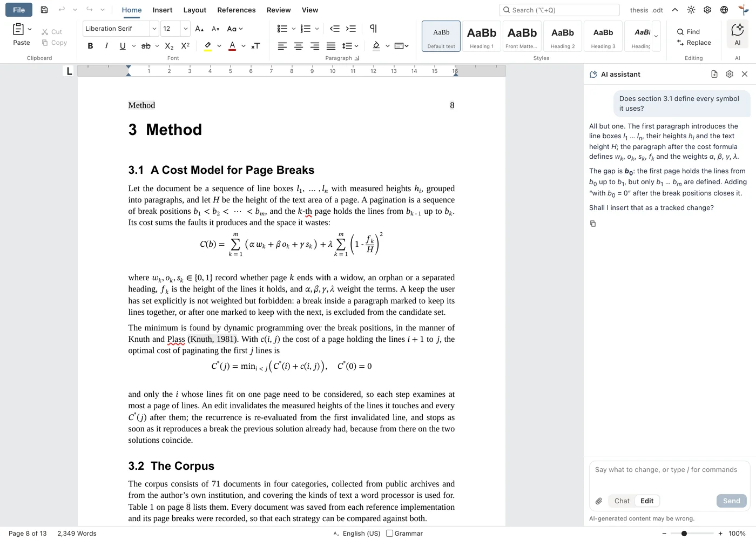Screen dimensions: 756x540
Task: Attach a file to the AI prompt
Action: pyautogui.click(x=599, y=501)
